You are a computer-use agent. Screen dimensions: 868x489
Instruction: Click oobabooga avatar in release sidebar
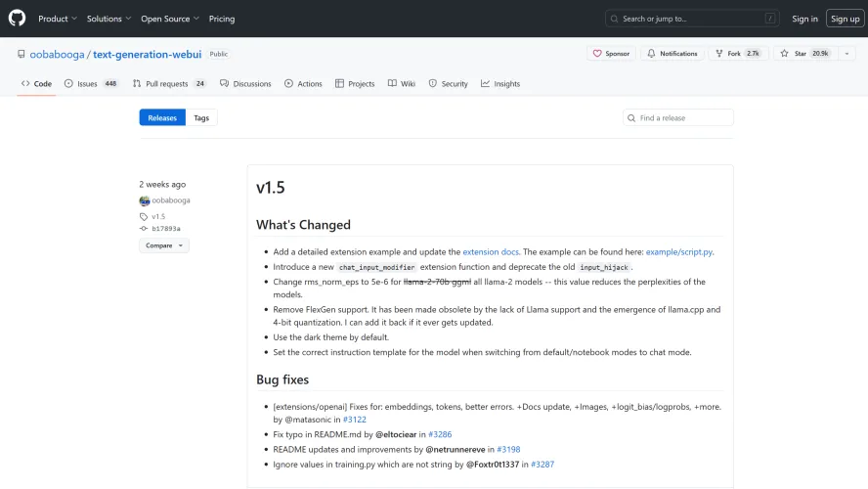(144, 200)
